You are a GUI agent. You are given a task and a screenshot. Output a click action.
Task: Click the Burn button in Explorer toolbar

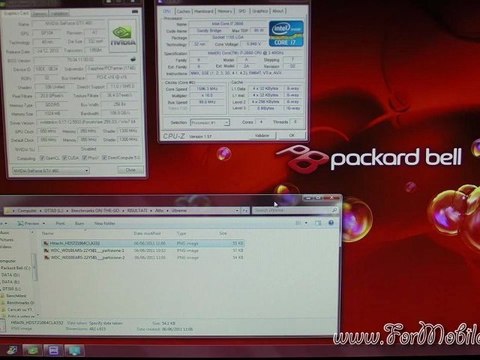click(80, 223)
